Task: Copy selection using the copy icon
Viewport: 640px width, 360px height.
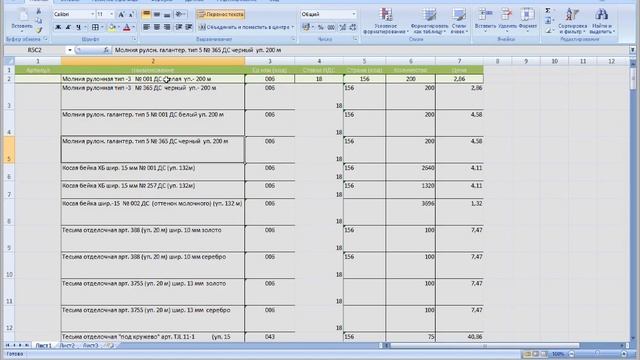Action: [39, 20]
